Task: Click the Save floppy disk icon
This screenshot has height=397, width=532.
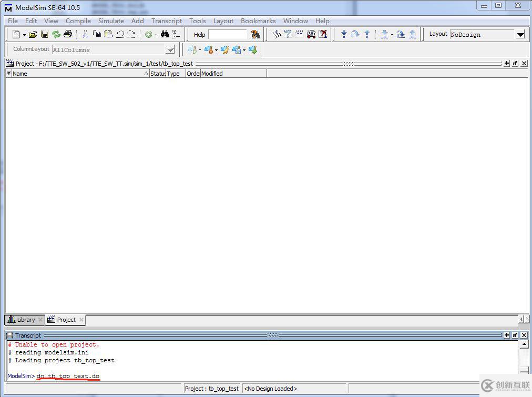Action: [45, 34]
